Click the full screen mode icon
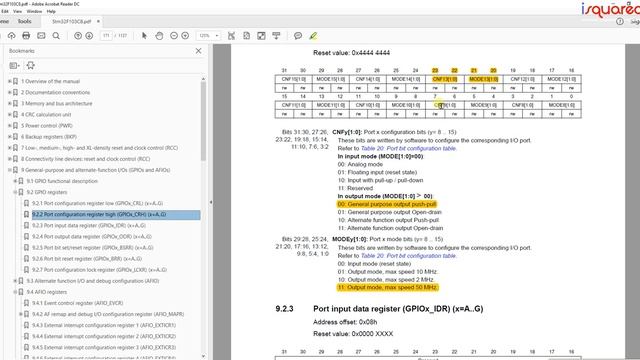 pyautogui.click(x=261, y=36)
